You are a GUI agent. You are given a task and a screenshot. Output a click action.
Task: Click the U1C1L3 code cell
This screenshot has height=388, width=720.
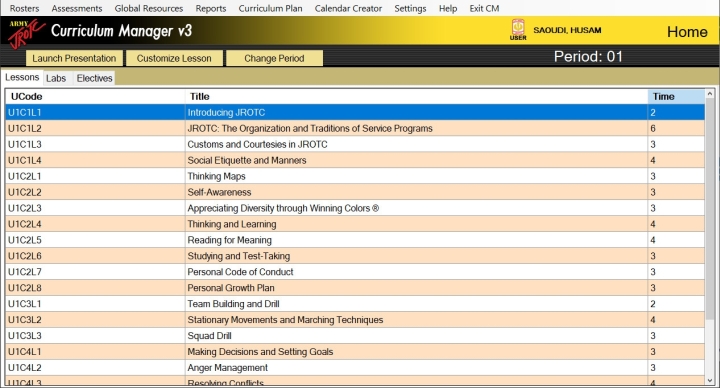(x=95, y=144)
